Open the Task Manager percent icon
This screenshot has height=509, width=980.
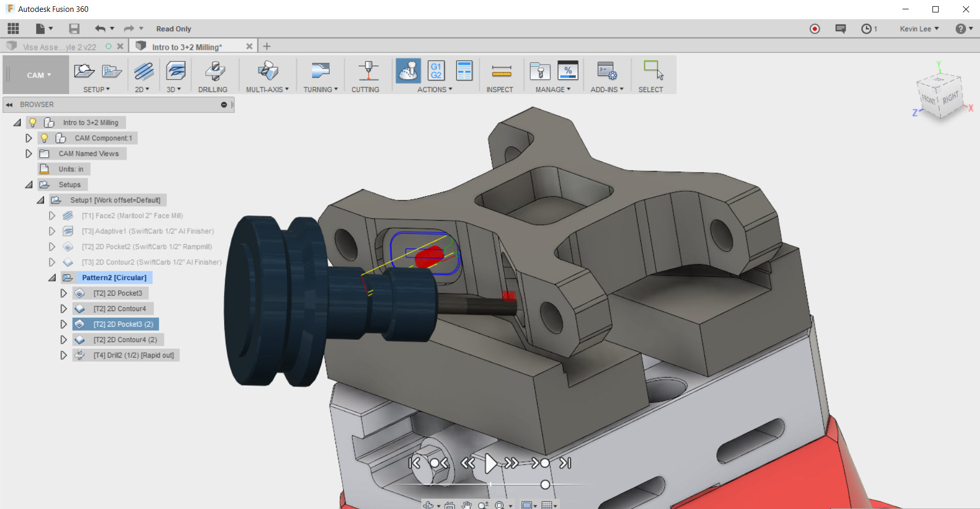click(x=568, y=71)
